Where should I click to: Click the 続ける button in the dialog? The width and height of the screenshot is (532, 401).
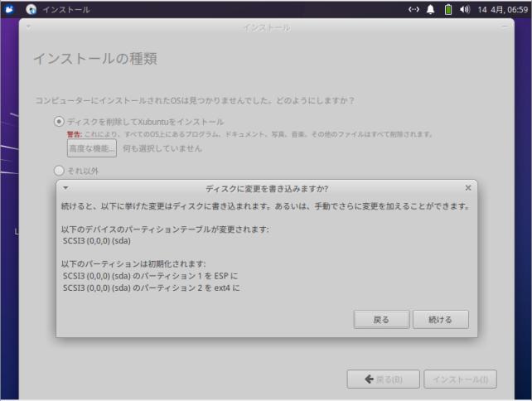440,319
